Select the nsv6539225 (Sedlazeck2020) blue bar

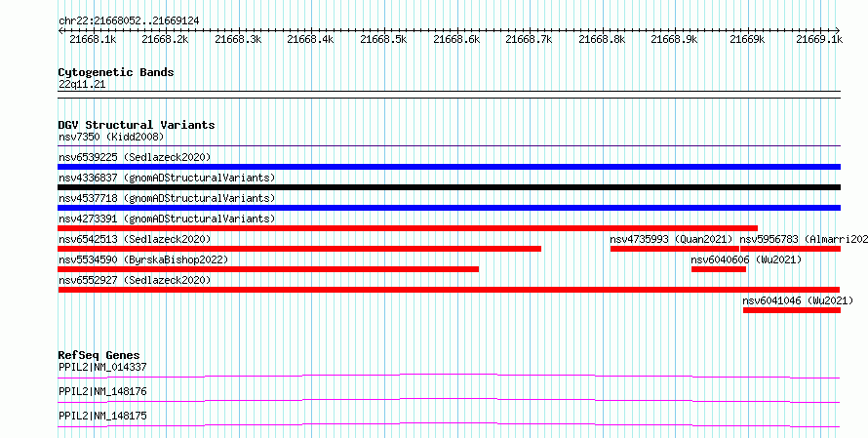[449, 167]
